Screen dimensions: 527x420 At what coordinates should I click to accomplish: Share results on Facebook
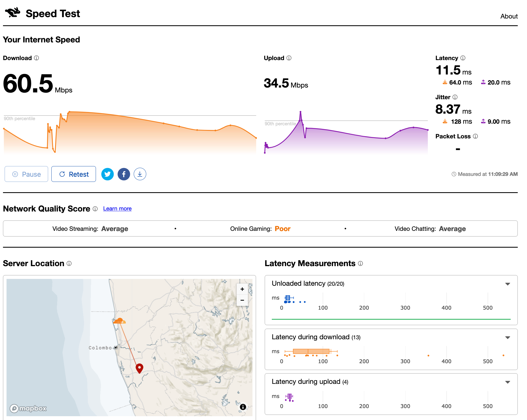[x=124, y=174]
